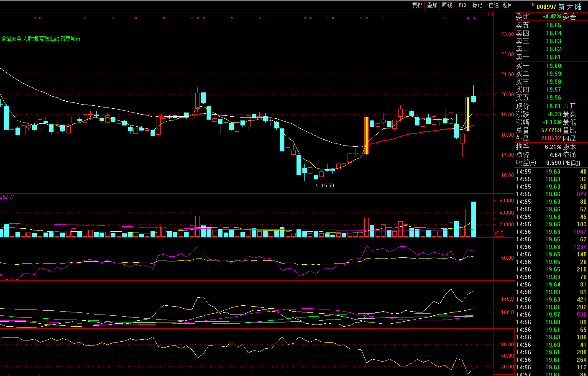Click the red R marker beside stock code
Screen dimensions: 588x376
click(x=533, y=5)
